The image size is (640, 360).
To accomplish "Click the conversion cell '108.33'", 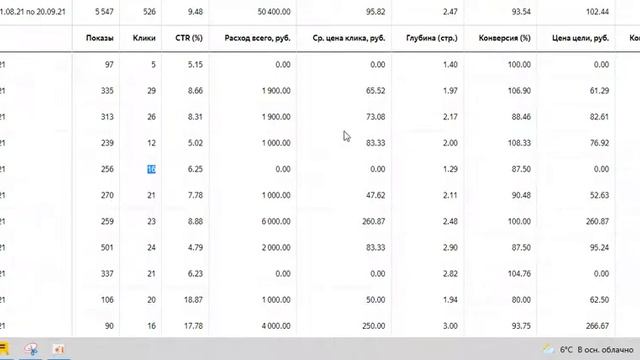I will point(519,143).
